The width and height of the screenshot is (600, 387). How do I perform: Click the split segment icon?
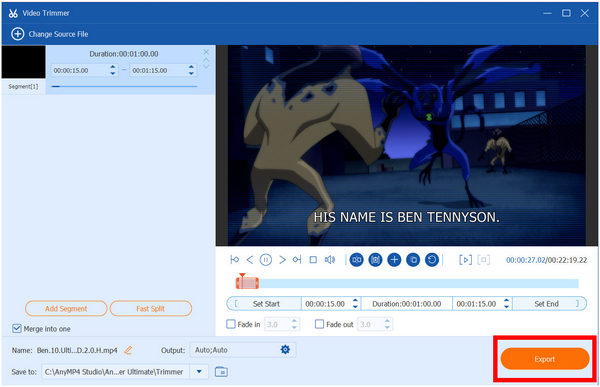tap(356, 260)
